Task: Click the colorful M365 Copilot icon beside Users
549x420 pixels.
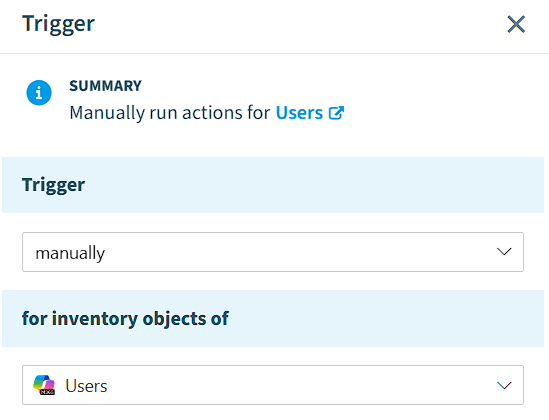Action: point(44,385)
